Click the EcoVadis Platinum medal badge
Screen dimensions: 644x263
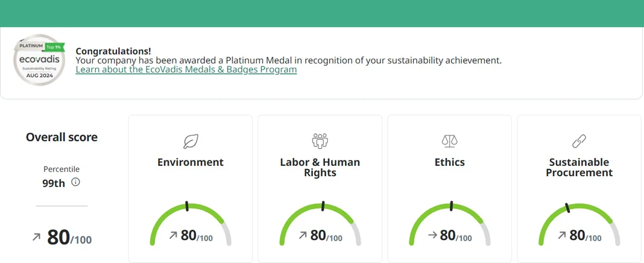pos(39,60)
